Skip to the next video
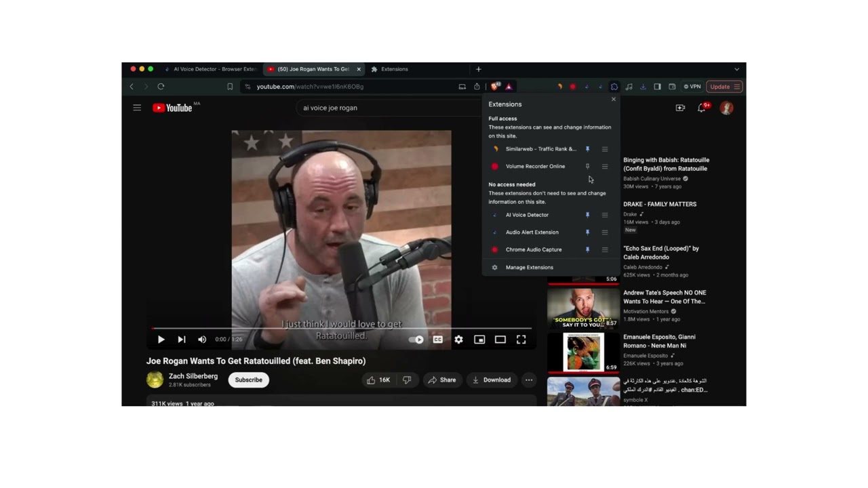Screen dimensions: 868x488 (182, 340)
